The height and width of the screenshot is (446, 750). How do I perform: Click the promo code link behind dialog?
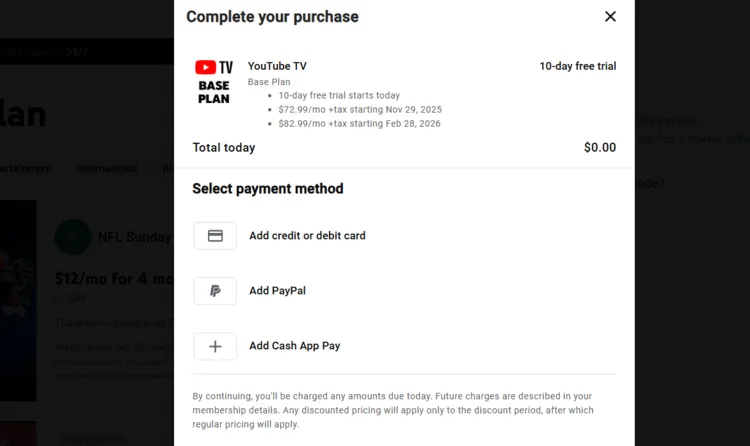coord(650,183)
